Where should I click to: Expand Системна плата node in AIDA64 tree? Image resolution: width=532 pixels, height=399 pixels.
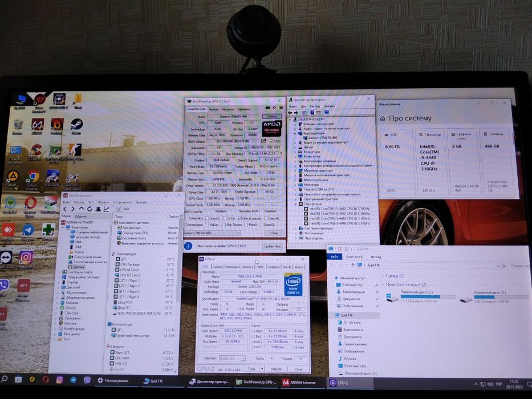[60, 272]
